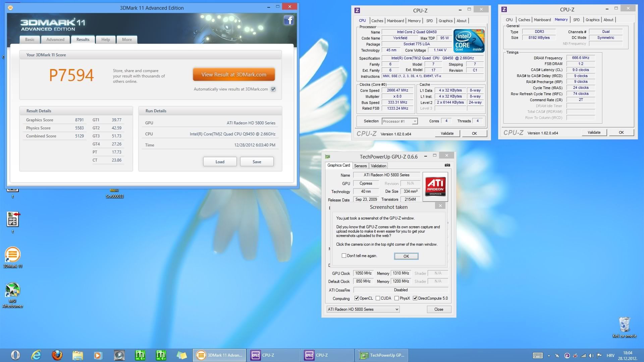The image size is (644, 362).
Task: Switch to TechPowerUp GPU-Z taskbar button
Action: [x=382, y=355]
